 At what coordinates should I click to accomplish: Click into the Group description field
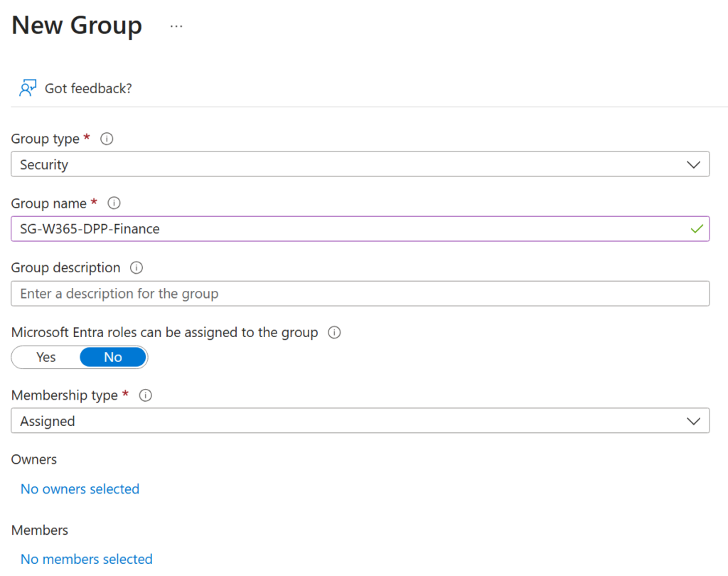coord(360,294)
